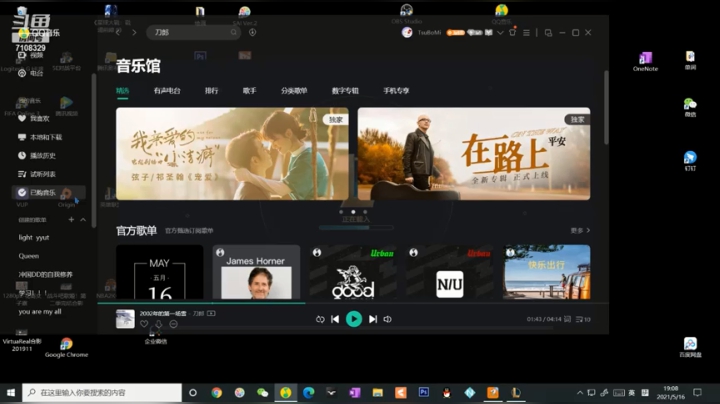Click the song progress bar

pos(353,303)
